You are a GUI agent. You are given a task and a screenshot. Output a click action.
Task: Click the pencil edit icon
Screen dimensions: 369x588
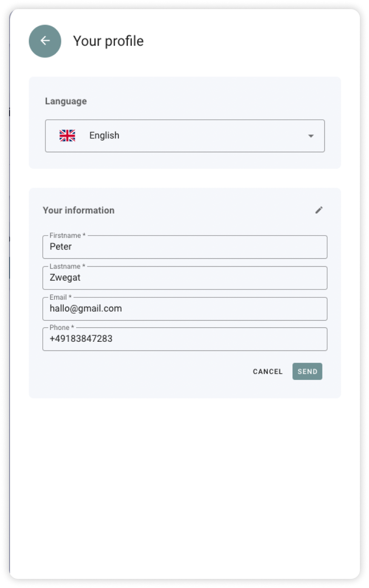point(319,210)
